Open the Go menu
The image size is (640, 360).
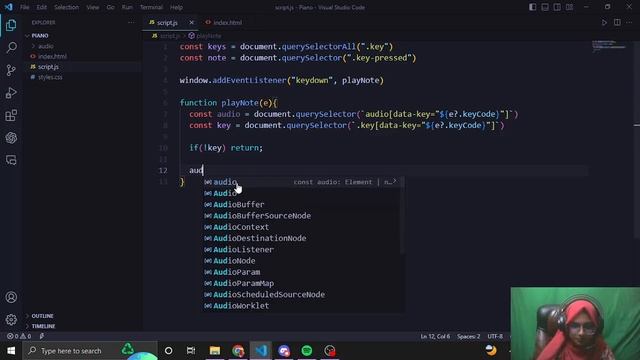111,7
